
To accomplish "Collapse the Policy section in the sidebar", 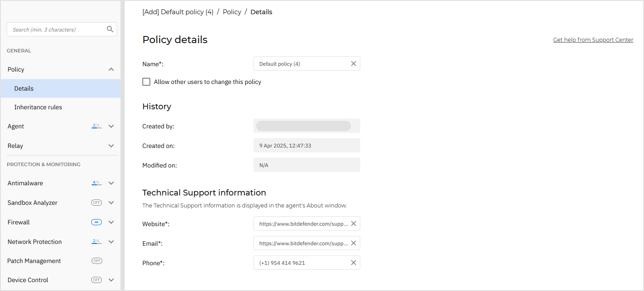I will point(111,69).
